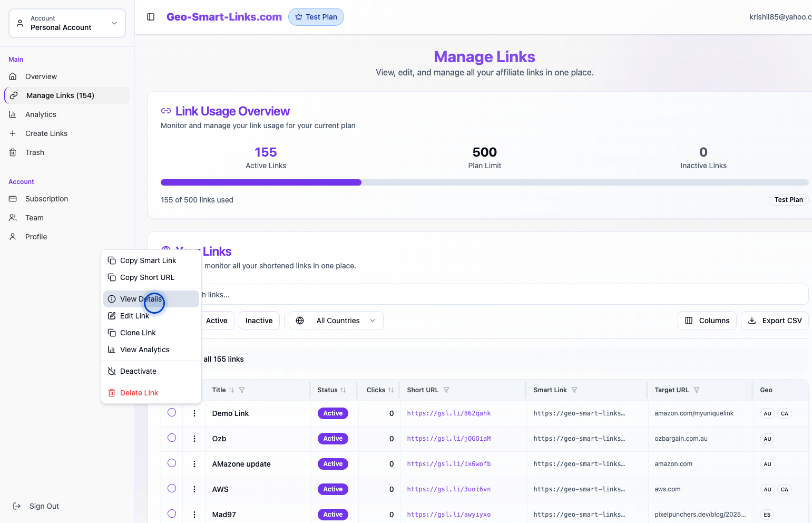Select the AWS row checkbox

(172, 488)
